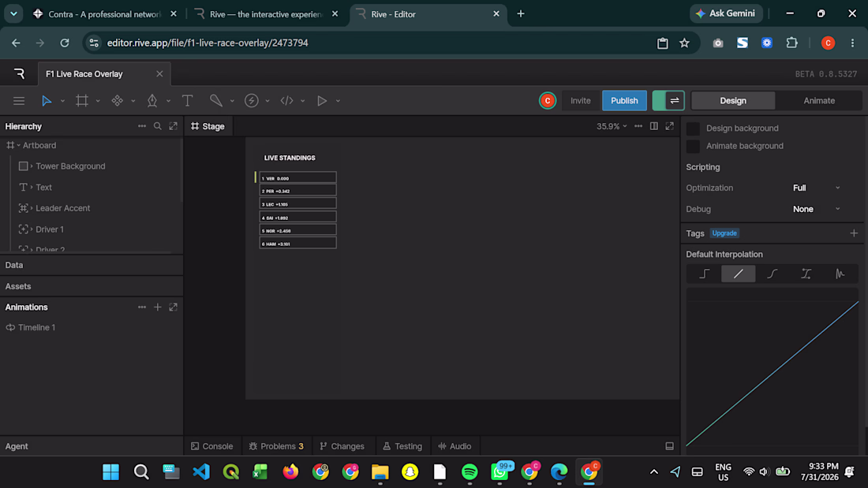Image resolution: width=868 pixels, height=488 pixels.
Task: Open the stage zoom 35.9% dropdown
Action: tap(612, 126)
